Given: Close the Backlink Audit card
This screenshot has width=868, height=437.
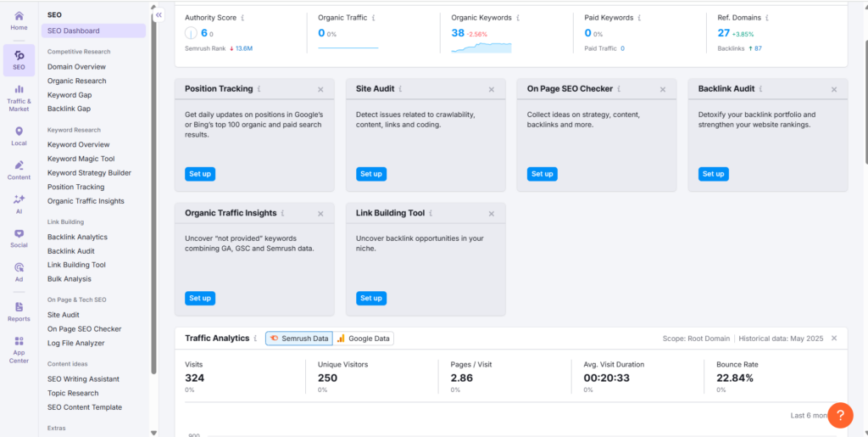Looking at the screenshot, I should coord(834,89).
